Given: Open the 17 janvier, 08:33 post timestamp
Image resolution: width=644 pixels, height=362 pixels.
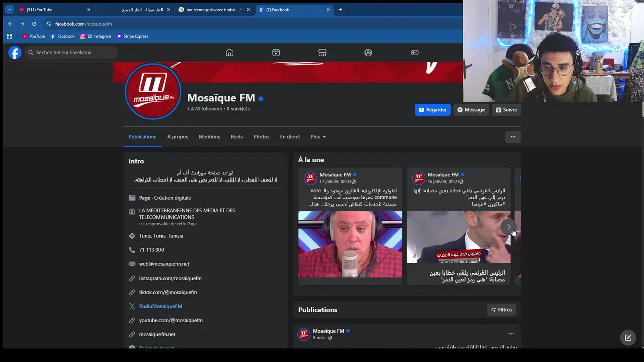Looking at the screenshot, I should pos(336,182).
